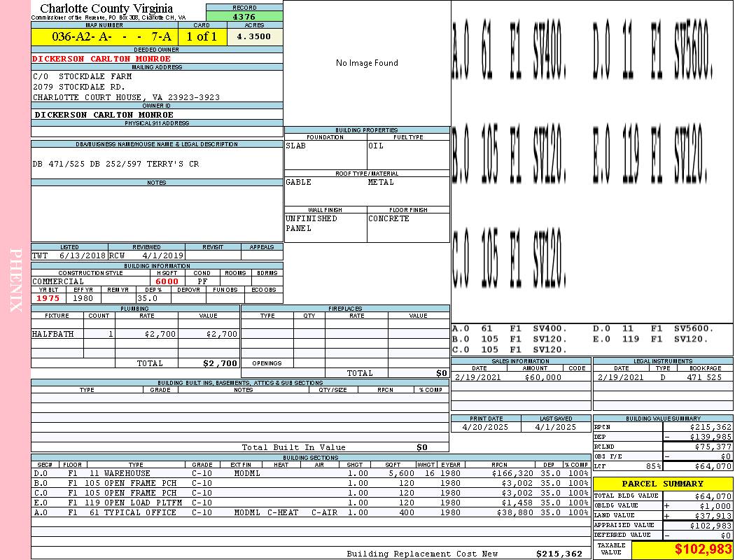The height and width of the screenshot is (560, 735).
Task: Select construction style COMMERCIAL
Action: (58, 281)
